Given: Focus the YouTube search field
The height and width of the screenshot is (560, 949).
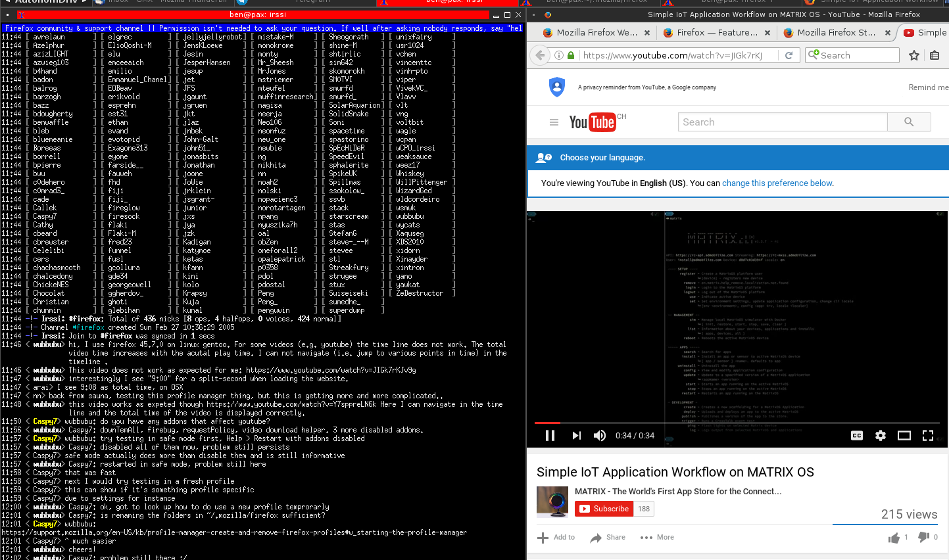Looking at the screenshot, I should tap(783, 122).
